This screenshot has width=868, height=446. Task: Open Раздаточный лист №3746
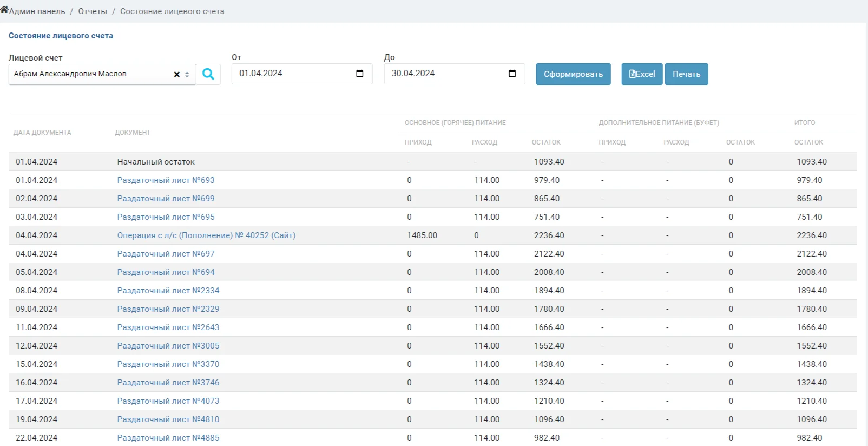(x=168, y=383)
